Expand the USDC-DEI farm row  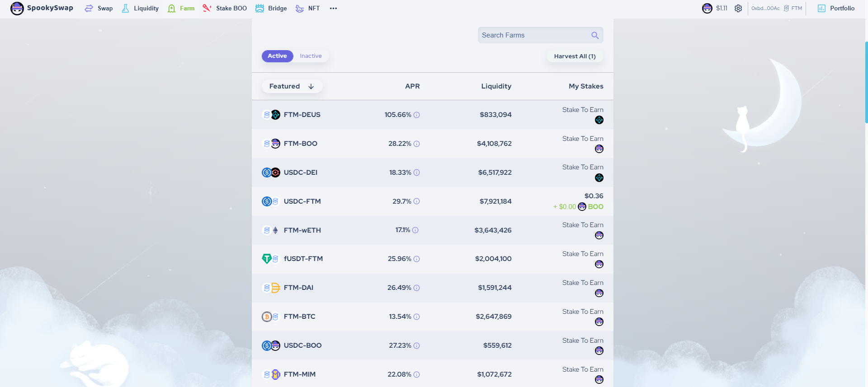tap(432, 173)
